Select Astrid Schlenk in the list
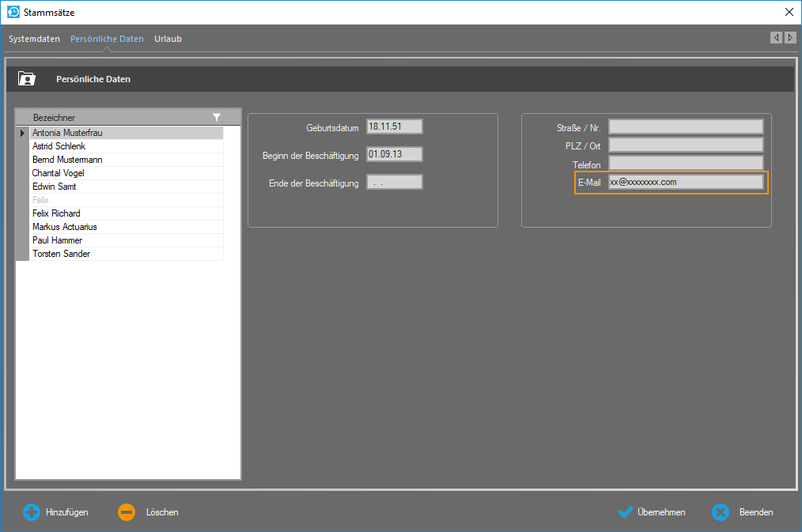802x532 pixels. pos(59,146)
